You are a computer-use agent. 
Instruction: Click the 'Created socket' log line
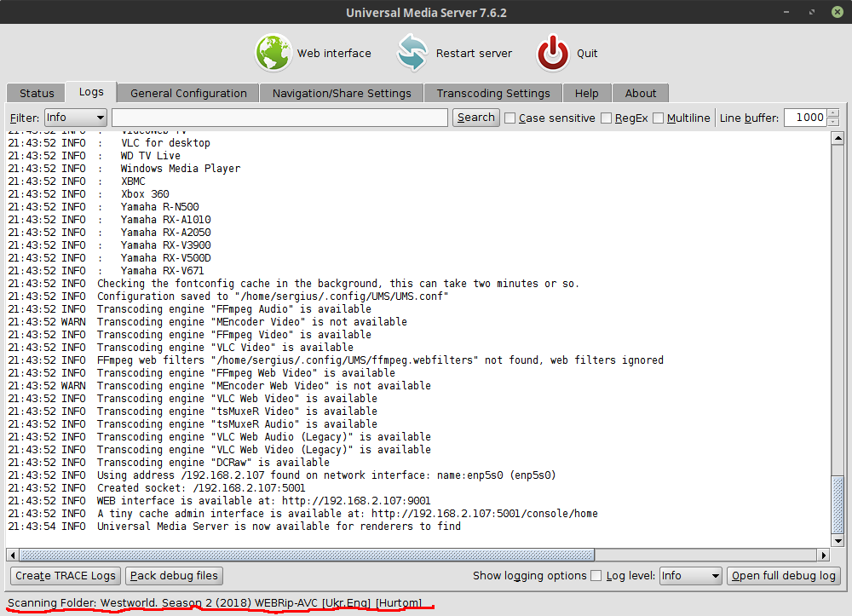point(157,488)
